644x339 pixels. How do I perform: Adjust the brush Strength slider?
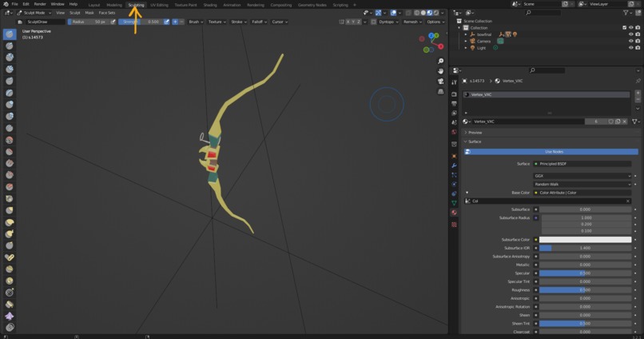coord(141,22)
